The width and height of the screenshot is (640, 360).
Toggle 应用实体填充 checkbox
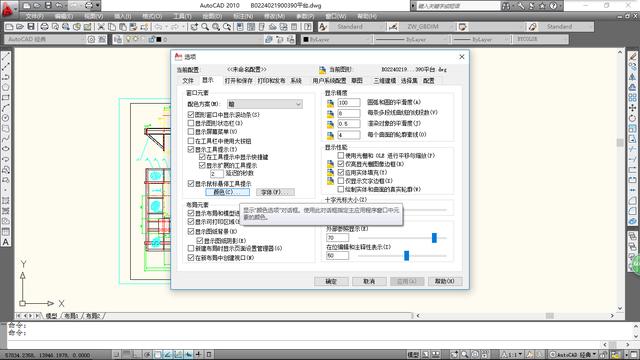click(x=341, y=172)
